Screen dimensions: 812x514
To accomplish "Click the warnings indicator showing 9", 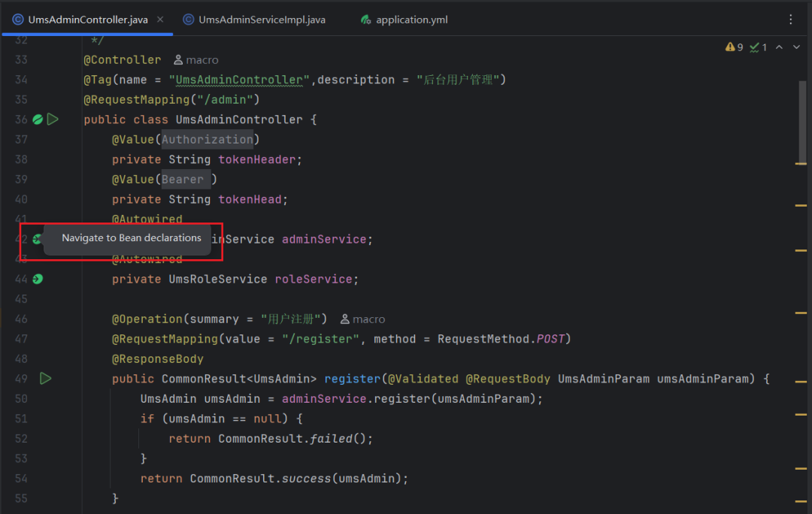I will point(734,47).
